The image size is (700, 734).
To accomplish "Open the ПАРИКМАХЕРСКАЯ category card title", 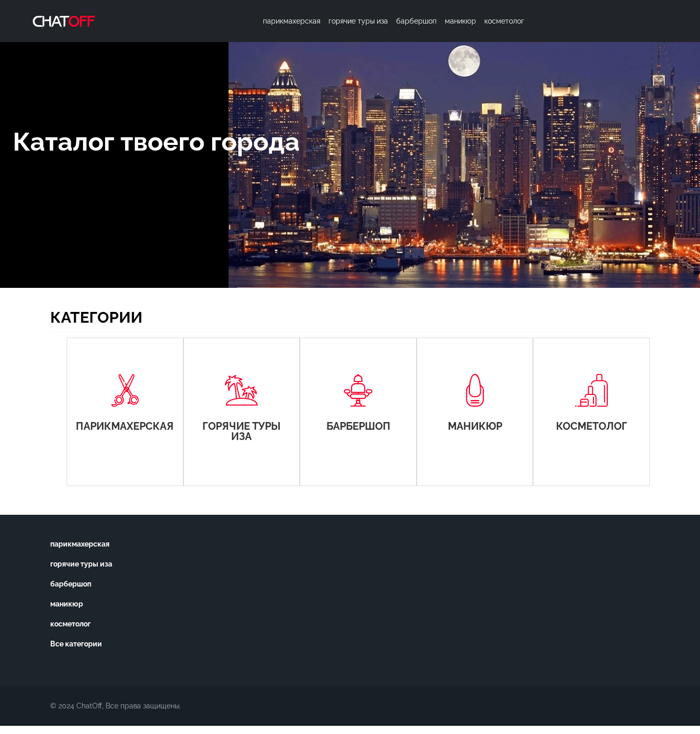I will pyautogui.click(x=125, y=426).
